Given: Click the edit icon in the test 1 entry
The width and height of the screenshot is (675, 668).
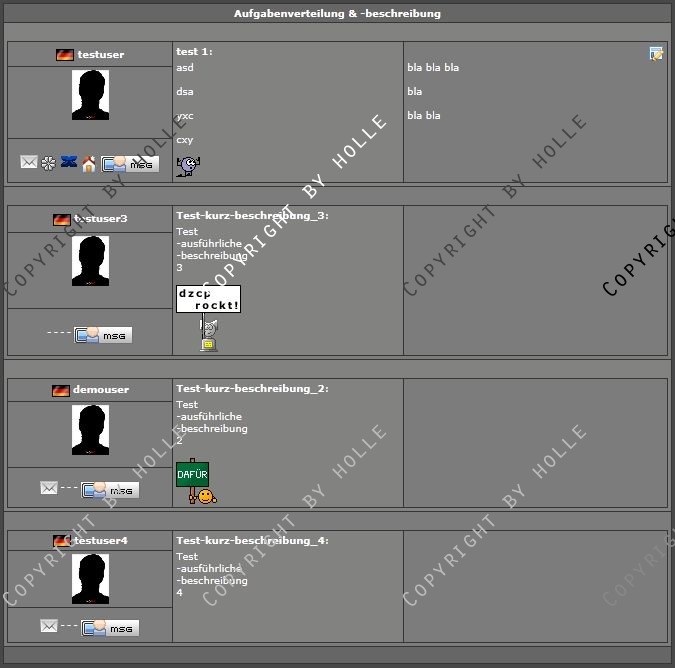Looking at the screenshot, I should point(656,54).
